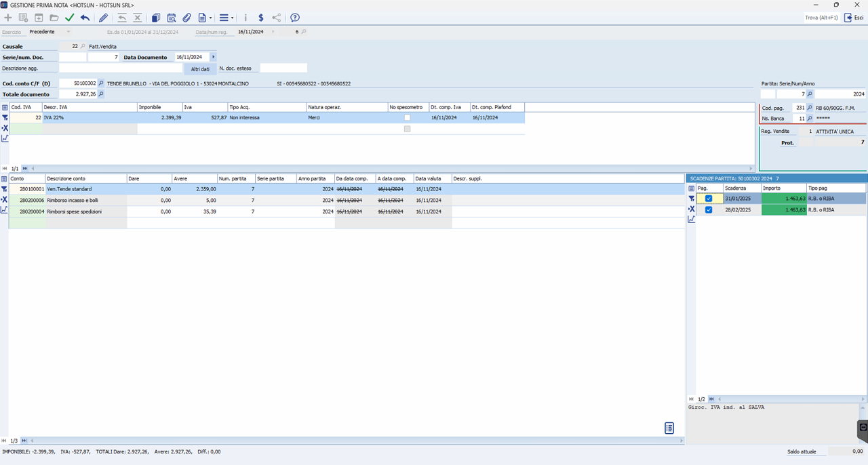Uncheck Pag. box for 28/02/2025 scadenza
868x465 pixels.
tap(709, 210)
